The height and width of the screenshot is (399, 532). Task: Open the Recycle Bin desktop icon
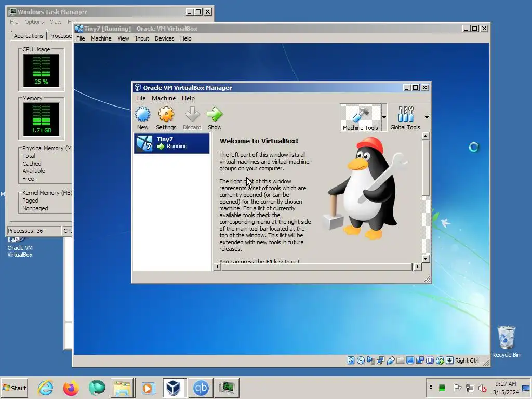506,342
